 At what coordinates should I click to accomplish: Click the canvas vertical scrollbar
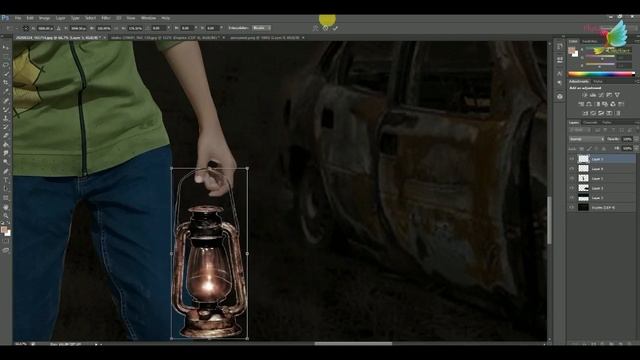(549, 220)
